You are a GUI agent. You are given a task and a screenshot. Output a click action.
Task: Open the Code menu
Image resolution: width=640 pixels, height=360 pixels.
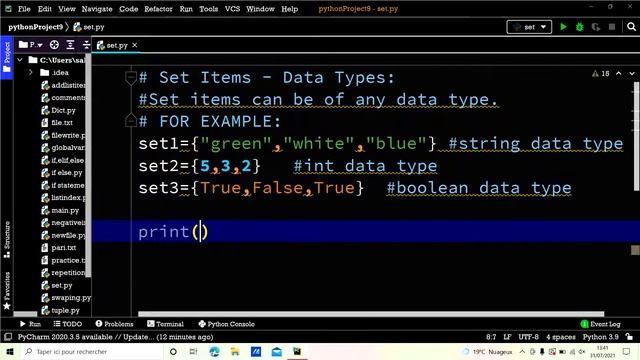coord(129,9)
